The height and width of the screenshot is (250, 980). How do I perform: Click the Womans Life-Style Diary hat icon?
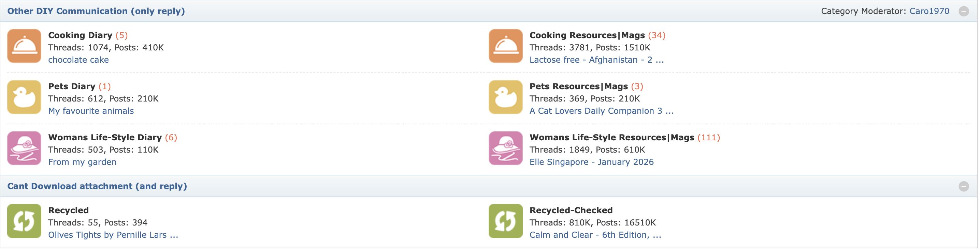pos(24,148)
